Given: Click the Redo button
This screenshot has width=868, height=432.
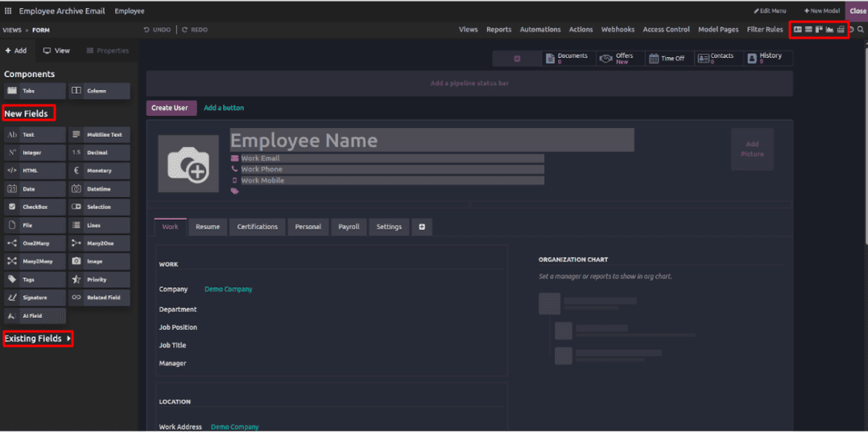Looking at the screenshot, I should coord(195,30).
